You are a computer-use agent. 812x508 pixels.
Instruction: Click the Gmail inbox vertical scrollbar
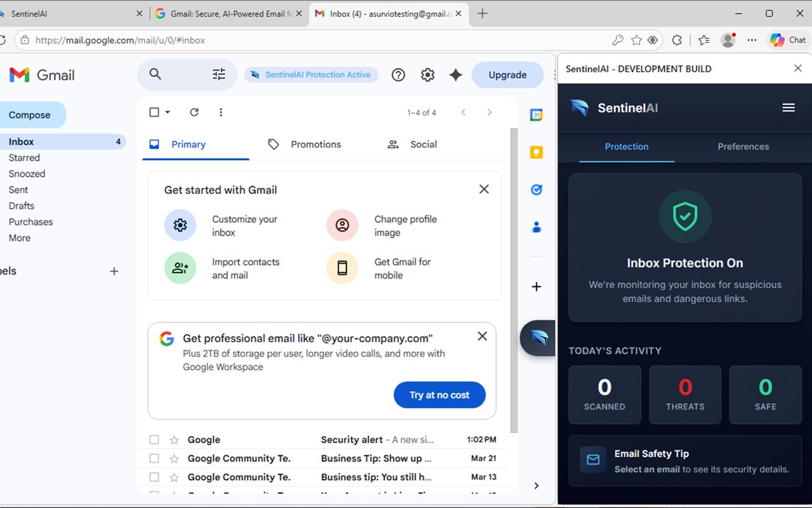(x=514, y=279)
